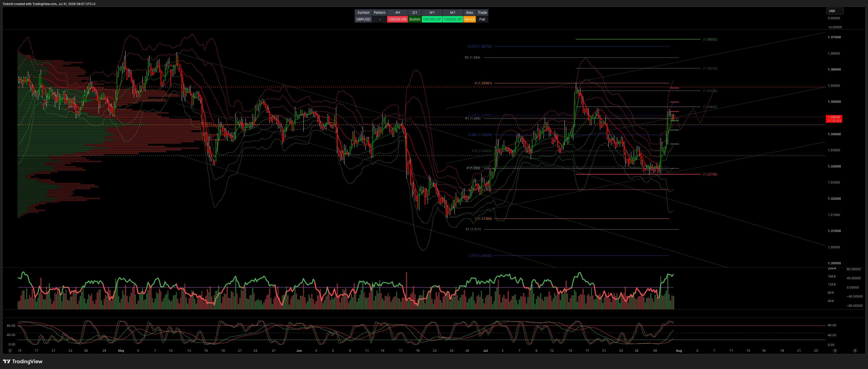This screenshot has width=868, height=369.
Task: Click the 1.35500 price axis label
Action: (834, 86)
